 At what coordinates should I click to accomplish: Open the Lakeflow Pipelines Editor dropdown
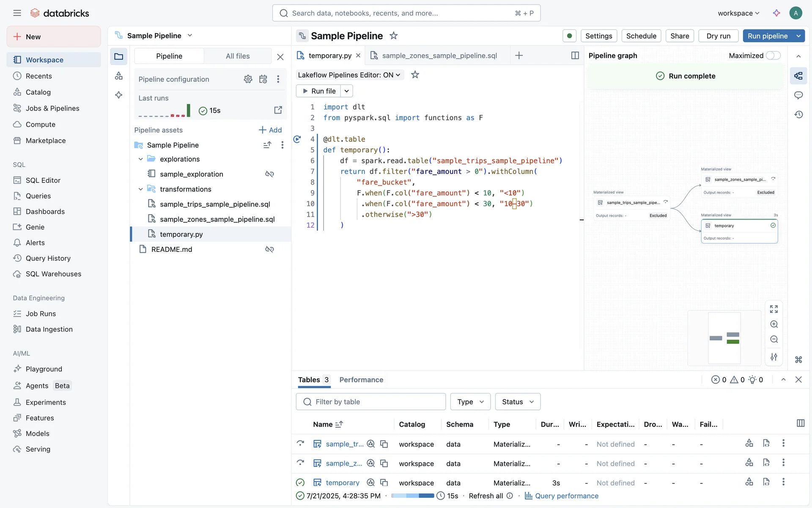click(349, 75)
